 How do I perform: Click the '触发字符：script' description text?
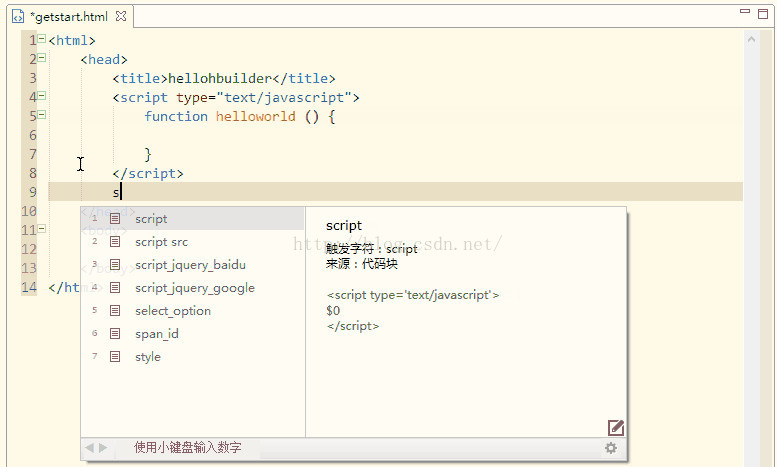click(372, 249)
